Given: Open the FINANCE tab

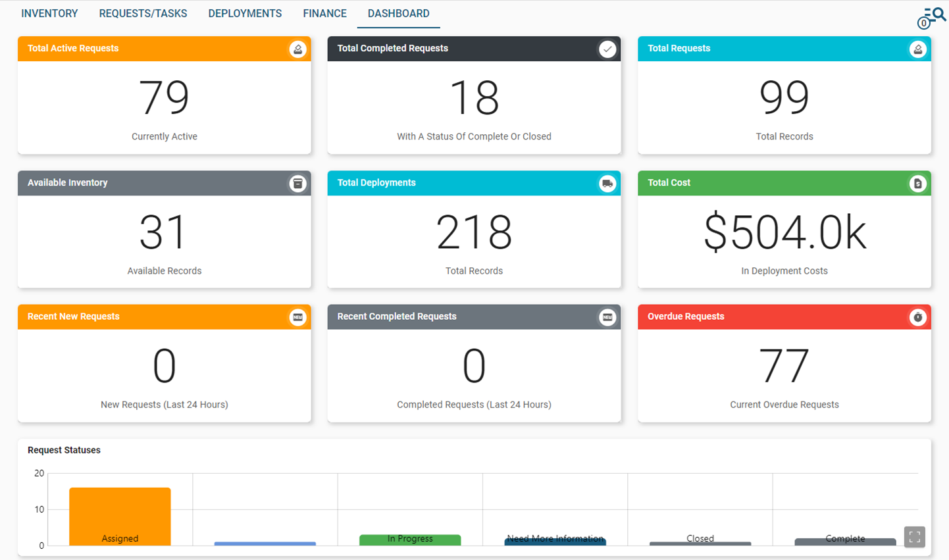Looking at the screenshot, I should (x=324, y=13).
